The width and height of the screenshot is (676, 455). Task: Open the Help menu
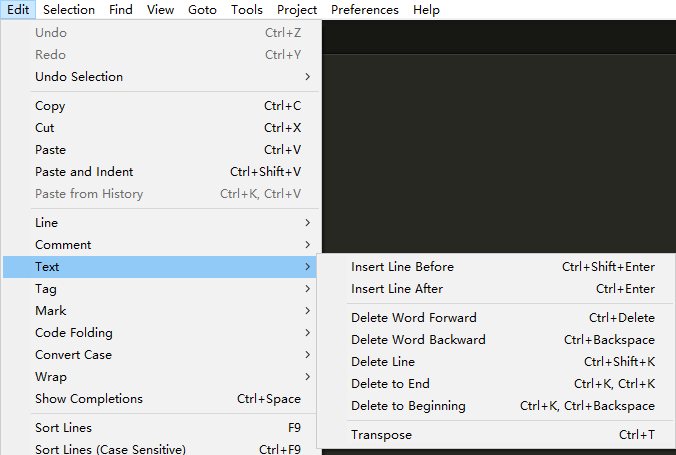pos(426,9)
